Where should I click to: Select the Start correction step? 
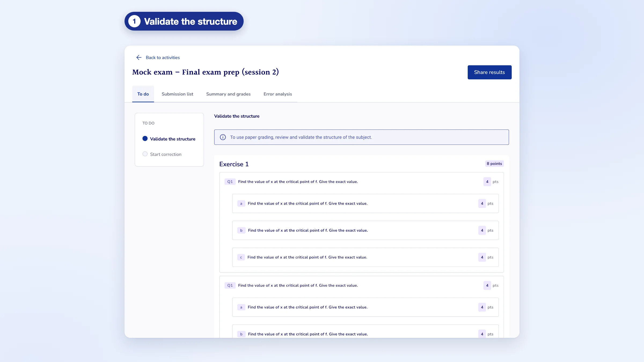click(162, 154)
